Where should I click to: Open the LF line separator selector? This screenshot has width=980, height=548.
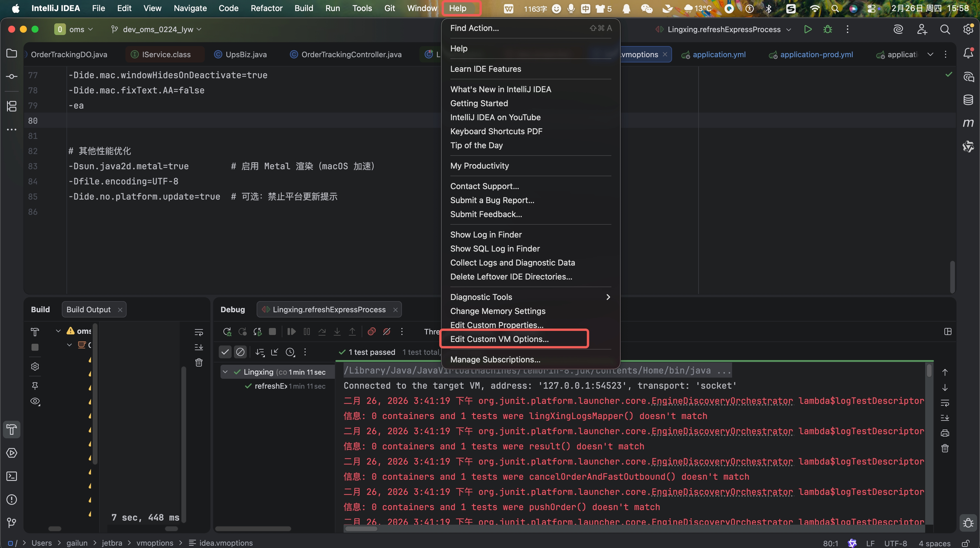pos(870,543)
